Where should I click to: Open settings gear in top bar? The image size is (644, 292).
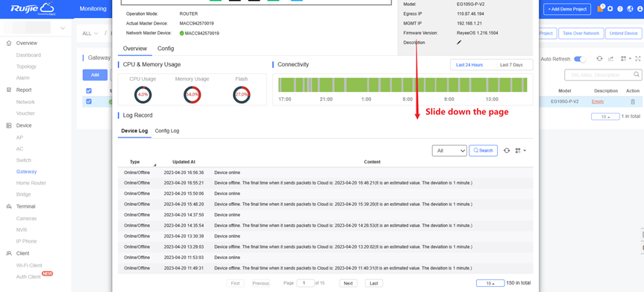[610, 9]
